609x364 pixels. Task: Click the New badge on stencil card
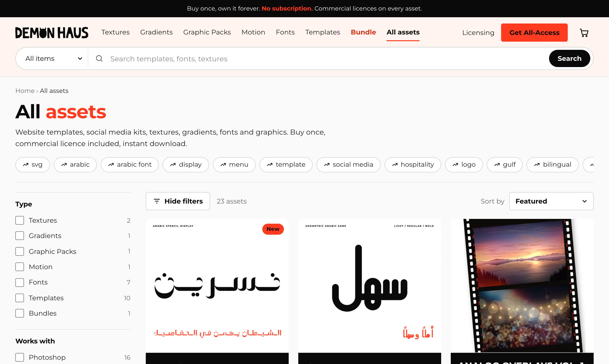pyautogui.click(x=273, y=229)
